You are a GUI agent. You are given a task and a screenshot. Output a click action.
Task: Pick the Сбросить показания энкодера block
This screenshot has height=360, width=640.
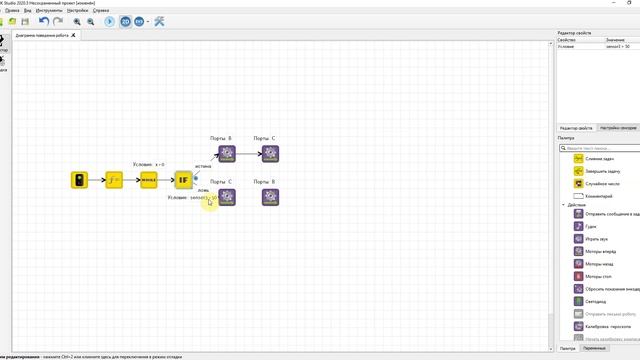coord(607,289)
